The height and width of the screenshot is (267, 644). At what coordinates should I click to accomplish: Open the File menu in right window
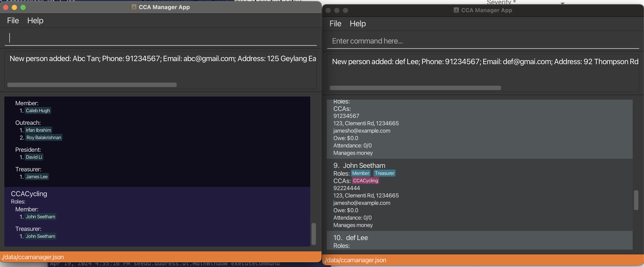(x=335, y=23)
